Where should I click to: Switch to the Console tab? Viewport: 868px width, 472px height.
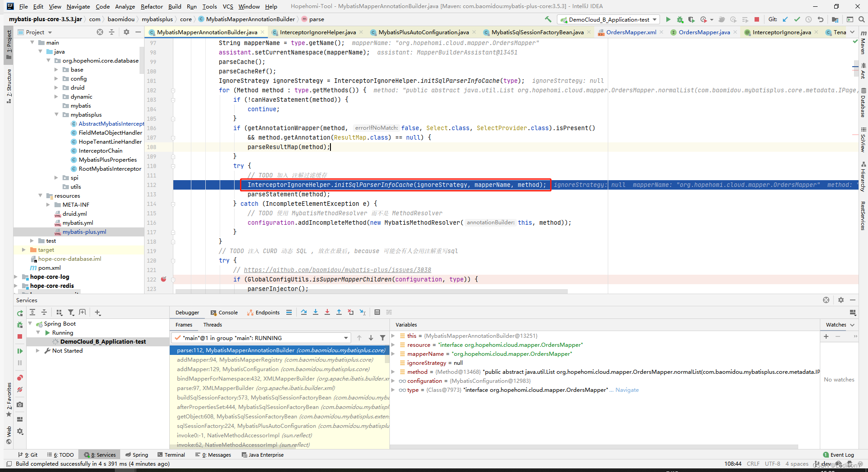[224, 313]
